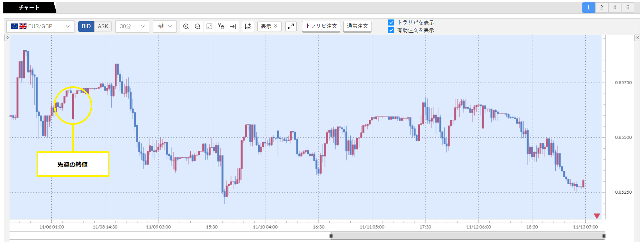Select the チャート tab header
The height and width of the screenshot is (244, 644).
pyautogui.click(x=29, y=7)
